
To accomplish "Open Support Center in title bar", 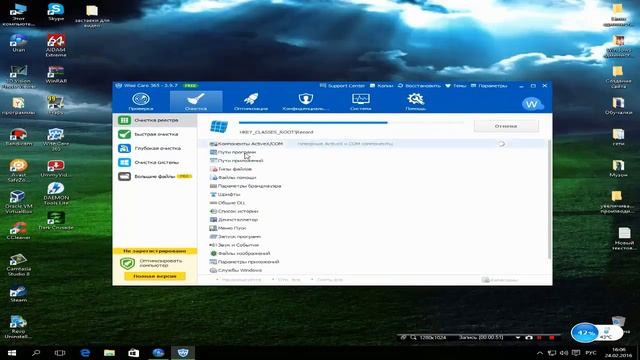I will 342,86.
